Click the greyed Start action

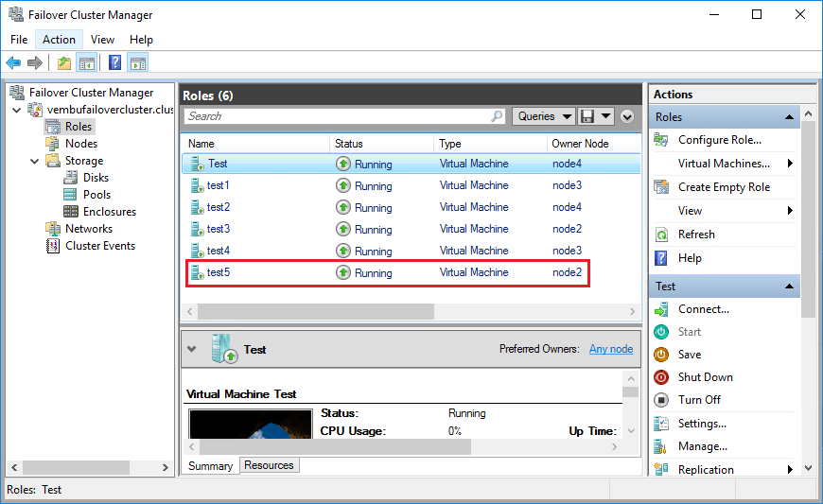(690, 332)
